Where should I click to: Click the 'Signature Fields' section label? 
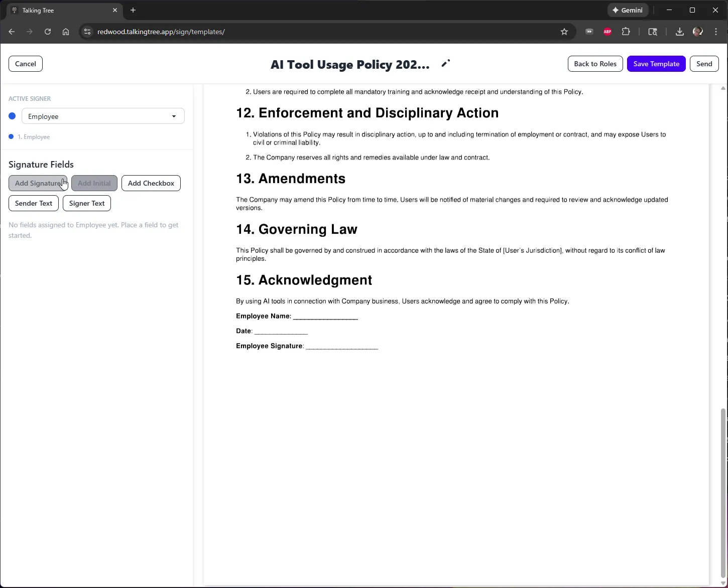(41, 165)
